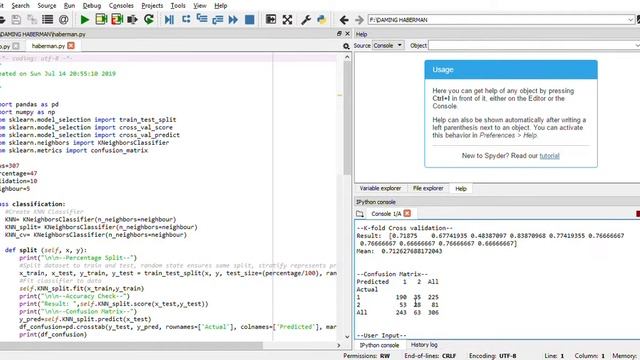
Task: Click editor horizontal scrollbar thumb
Action: tap(131, 345)
